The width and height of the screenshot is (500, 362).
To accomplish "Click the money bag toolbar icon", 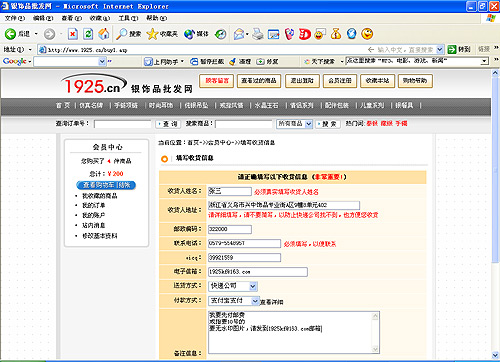I will click(336, 34).
